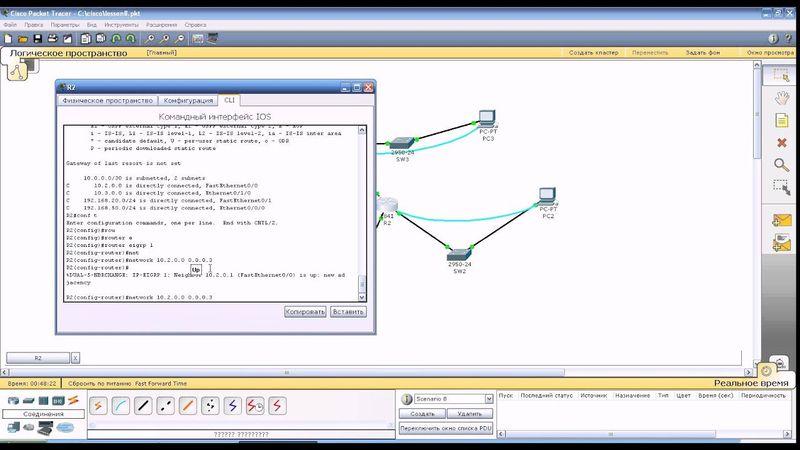
Task: Open the Инструменты menu
Action: [x=121, y=24]
